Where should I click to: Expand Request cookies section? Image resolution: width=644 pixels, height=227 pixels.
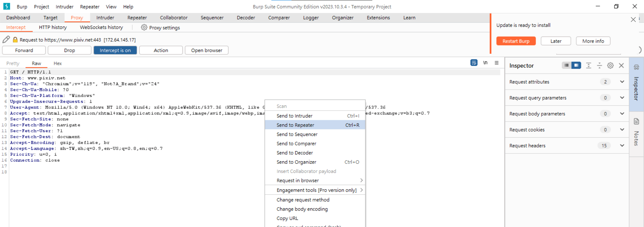point(622,130)
